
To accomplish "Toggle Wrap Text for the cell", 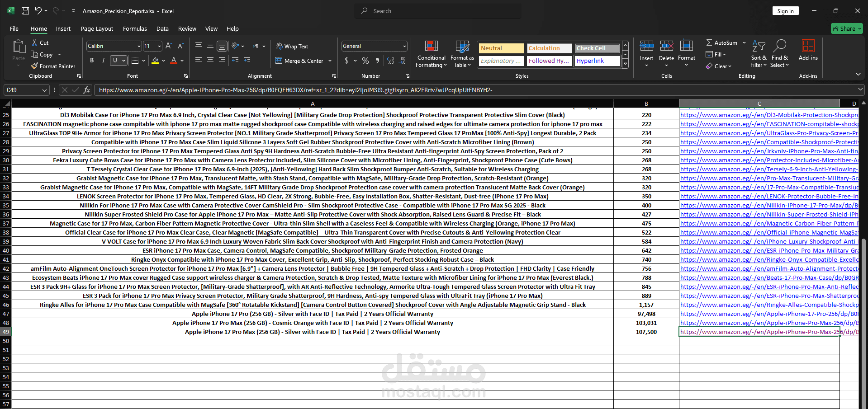I will pyautogui.click(x=292, y=46).
